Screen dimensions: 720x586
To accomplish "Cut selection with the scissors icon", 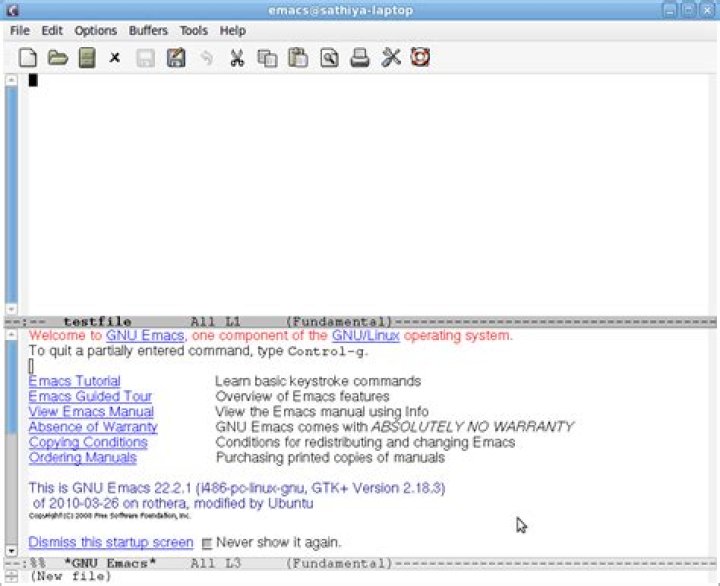I will click(237, 58).
